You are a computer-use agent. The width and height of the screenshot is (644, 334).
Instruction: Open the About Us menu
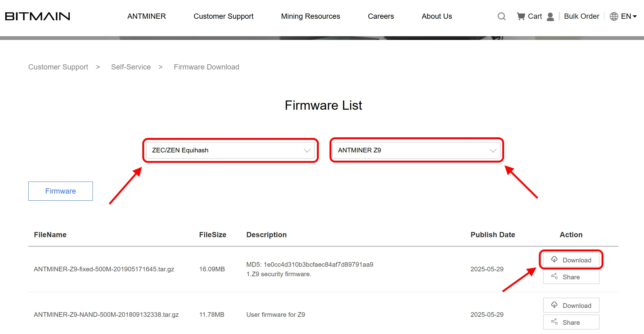pyautogui.click(x=437, y=16)
